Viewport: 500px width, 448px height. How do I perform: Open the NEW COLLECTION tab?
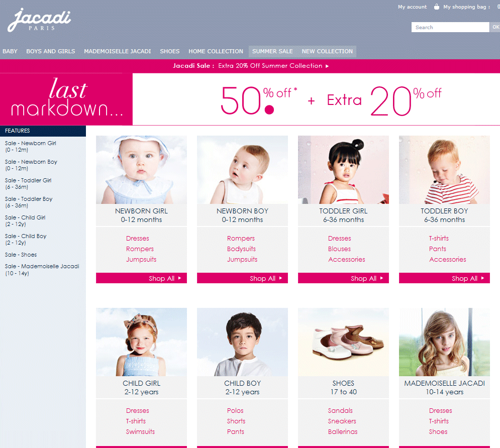[x=327, y=51]
